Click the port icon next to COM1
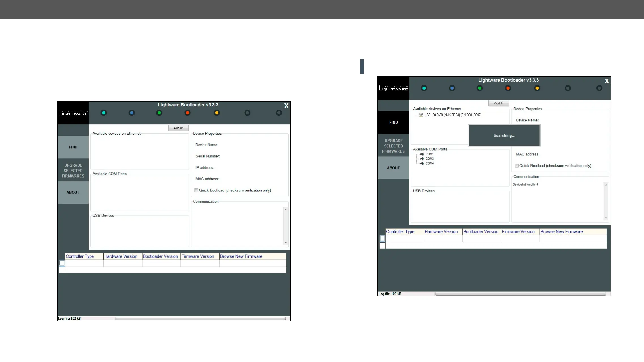The width and height of the screenshot is (644, 362). coord(422,154)
